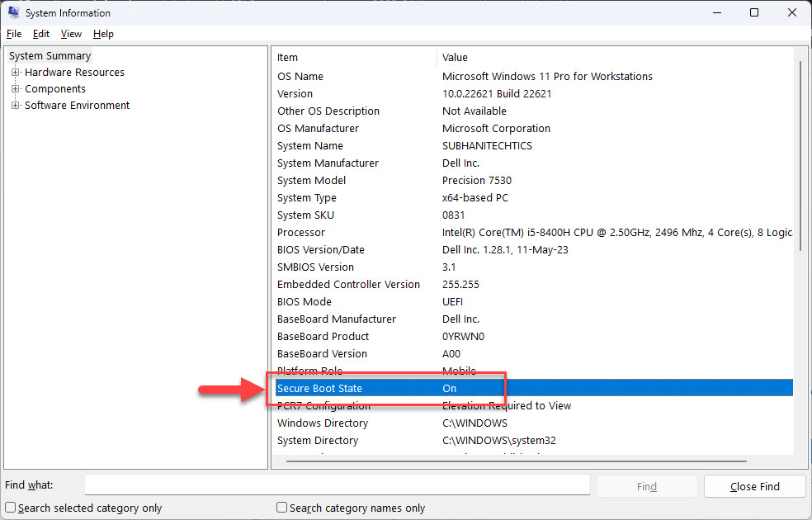The height and width of the screenshot is (520, 812).
Task: Click the value 255.255
Action: click(460, 284)
